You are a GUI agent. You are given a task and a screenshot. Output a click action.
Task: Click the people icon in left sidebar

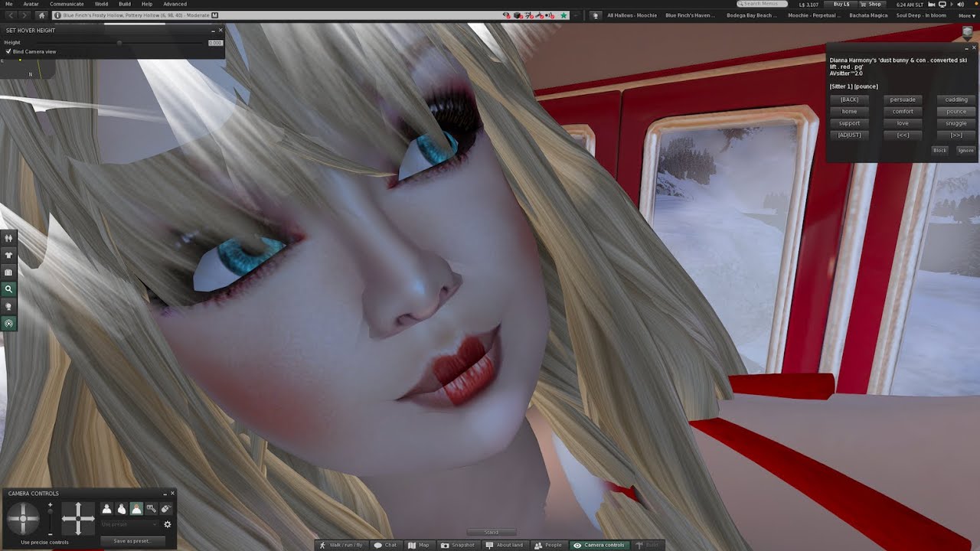click(8, 238)
